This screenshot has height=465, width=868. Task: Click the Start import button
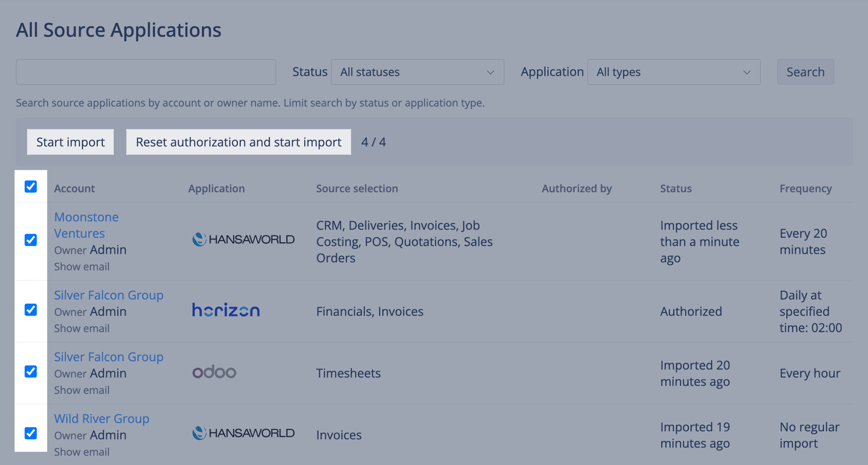[70, 142]
